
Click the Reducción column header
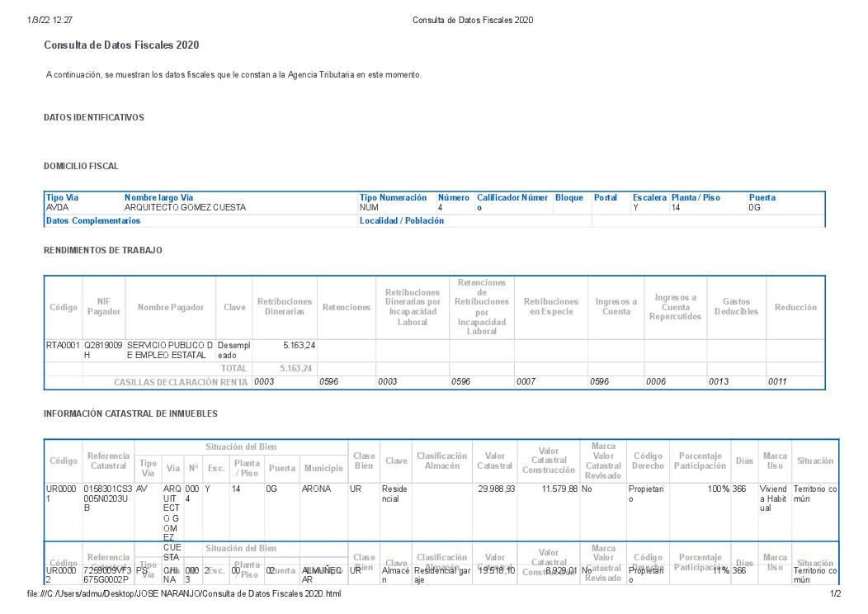(x=795, y=307)
